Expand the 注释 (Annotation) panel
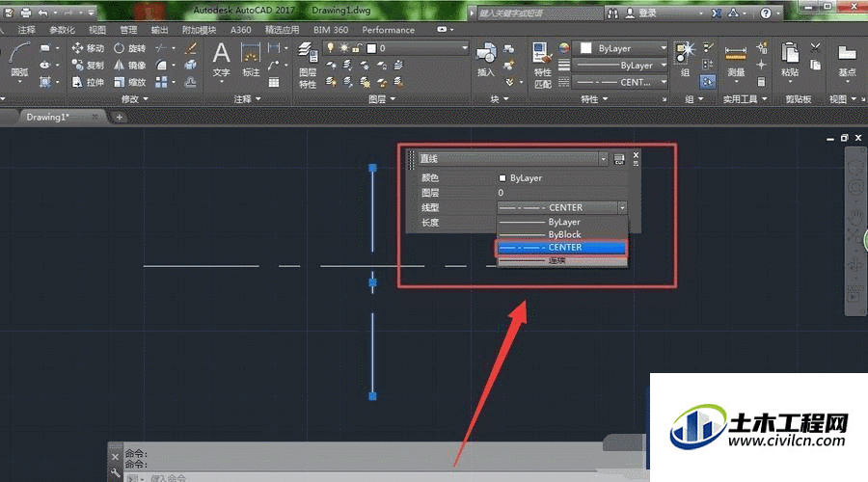868x482 pixels. click(x=247, y=99)
